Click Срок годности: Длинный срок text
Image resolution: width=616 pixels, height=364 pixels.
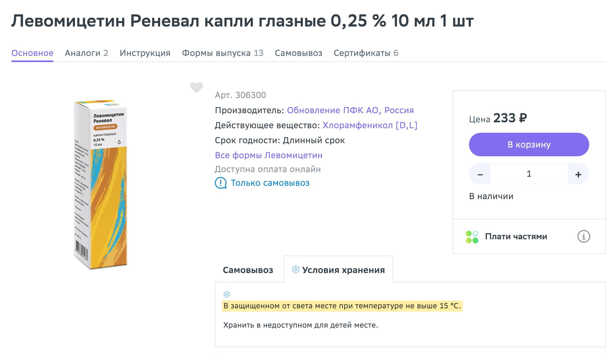pyautogui.click(x=280, y=140)
